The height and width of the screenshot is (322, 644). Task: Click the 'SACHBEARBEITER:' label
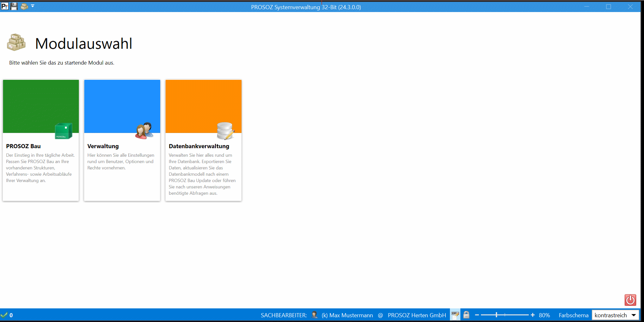[284, 315]
